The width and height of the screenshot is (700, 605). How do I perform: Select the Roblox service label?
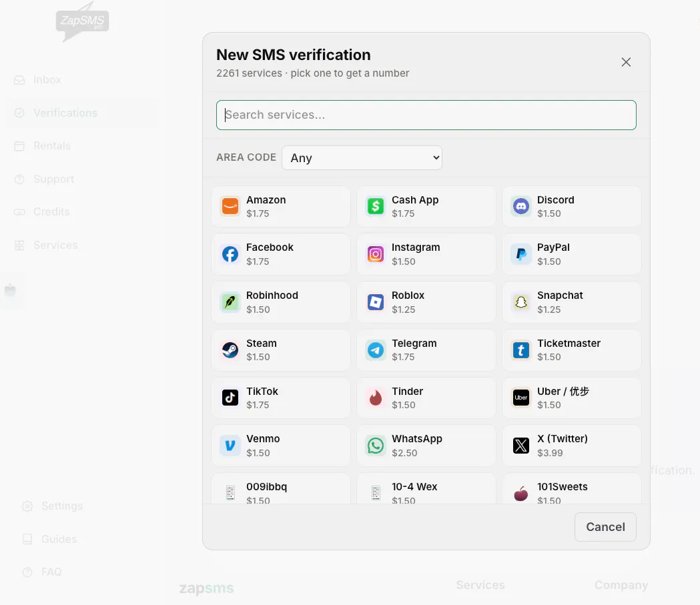tap(408, 295)
